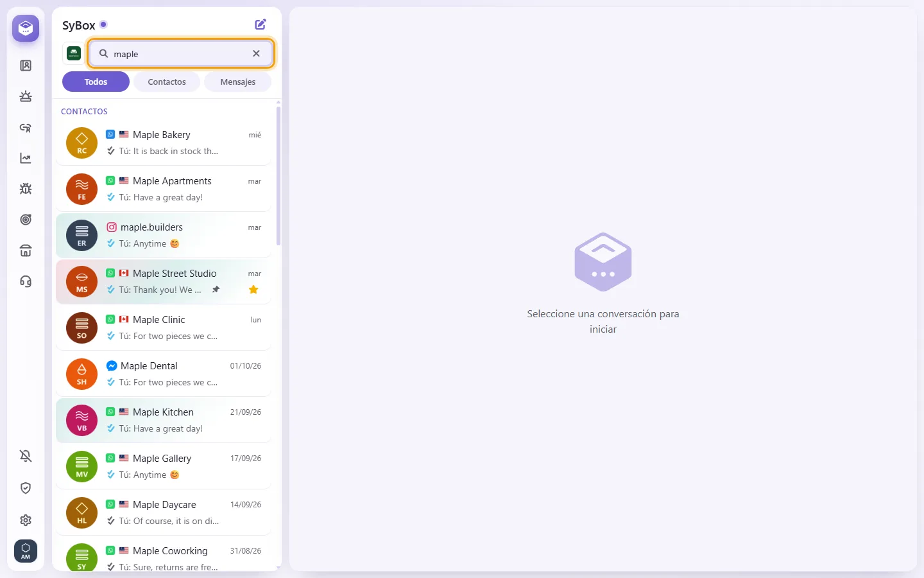Click the RC avatar of Maple Bakery
The width and height of the screenshot is (924, 578).
[x=81, y=143]
